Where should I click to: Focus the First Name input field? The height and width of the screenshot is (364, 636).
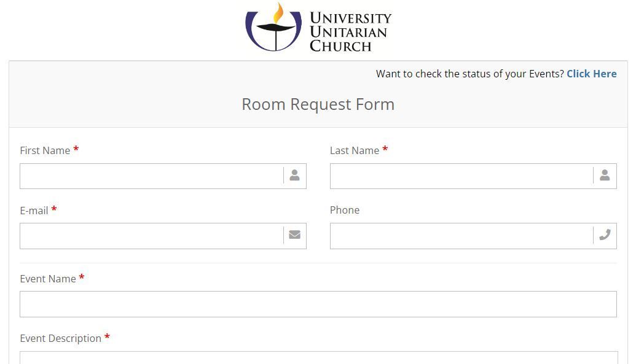(x=152, y=176)
